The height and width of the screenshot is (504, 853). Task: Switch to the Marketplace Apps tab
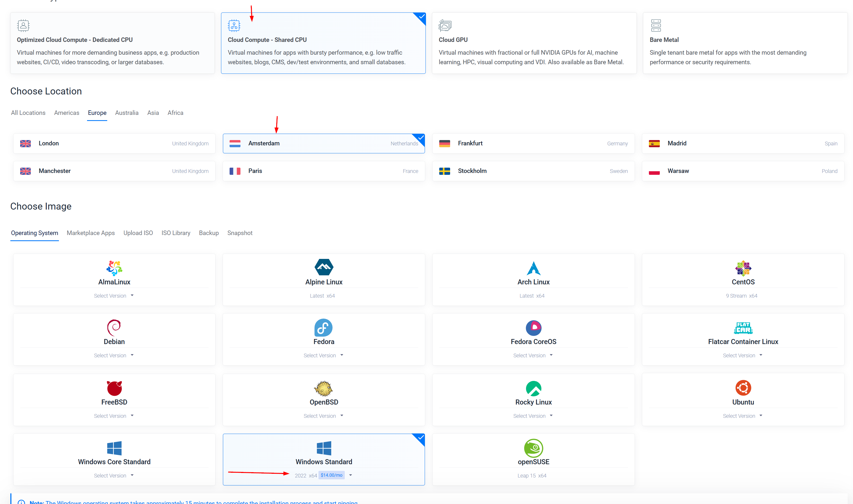(91, 233)
